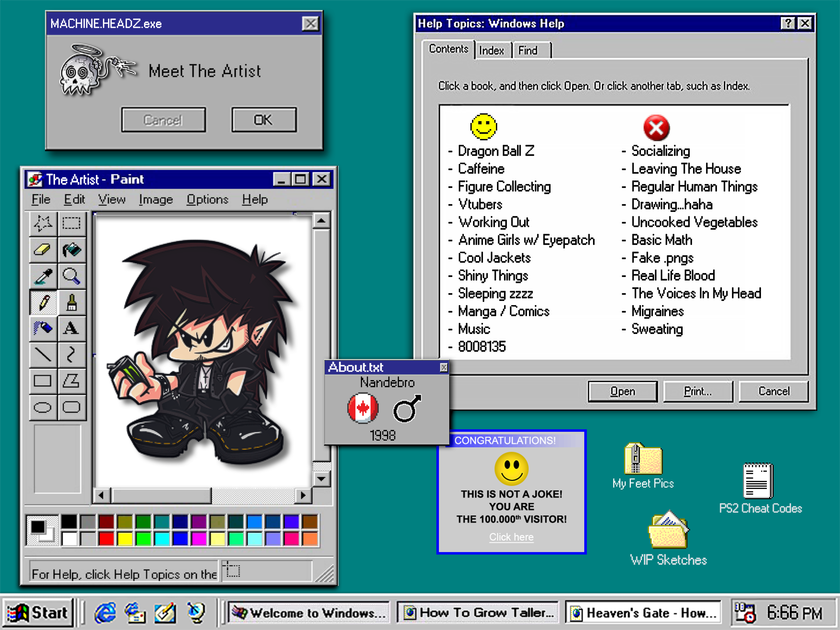Choose the Fill With Color bucket tool

point(72,250)
